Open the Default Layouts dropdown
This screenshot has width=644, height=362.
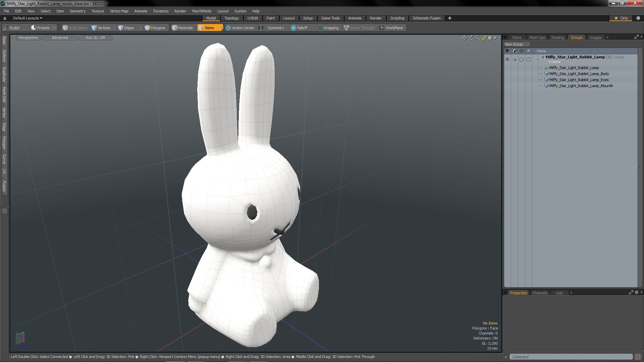pyautogui.click(x=28, y=18)
